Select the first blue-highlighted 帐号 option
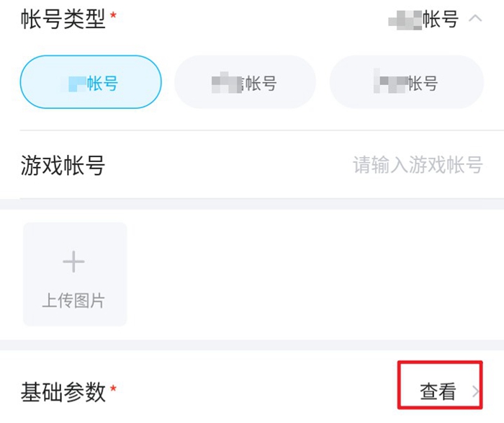 [x=91, y=83]
